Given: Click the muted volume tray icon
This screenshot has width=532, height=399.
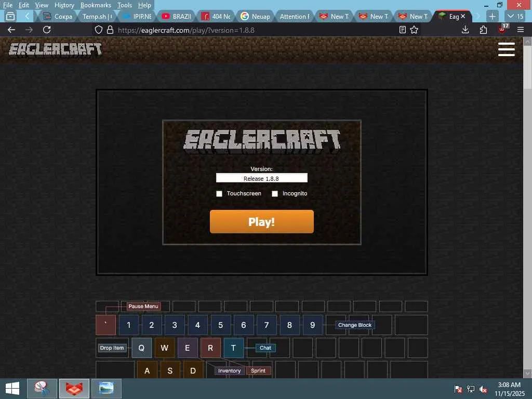Looking at the screenshot, I should tap(483, 389).
